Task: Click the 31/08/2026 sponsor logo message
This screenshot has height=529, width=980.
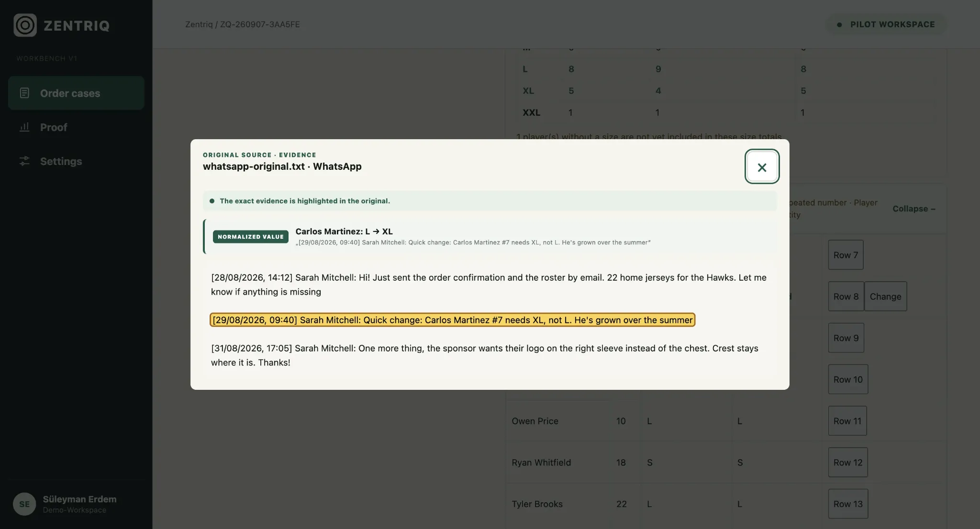Action: tap(485, 355)
